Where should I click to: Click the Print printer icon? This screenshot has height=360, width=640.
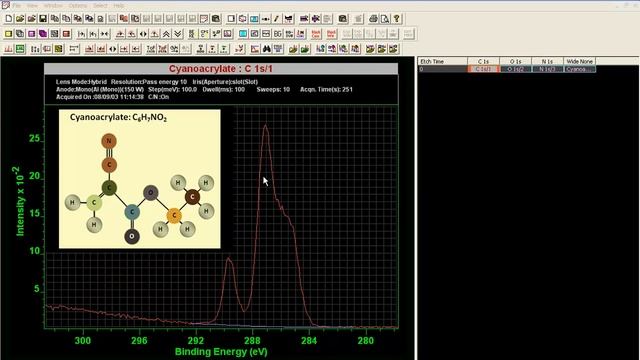(373, 18)
